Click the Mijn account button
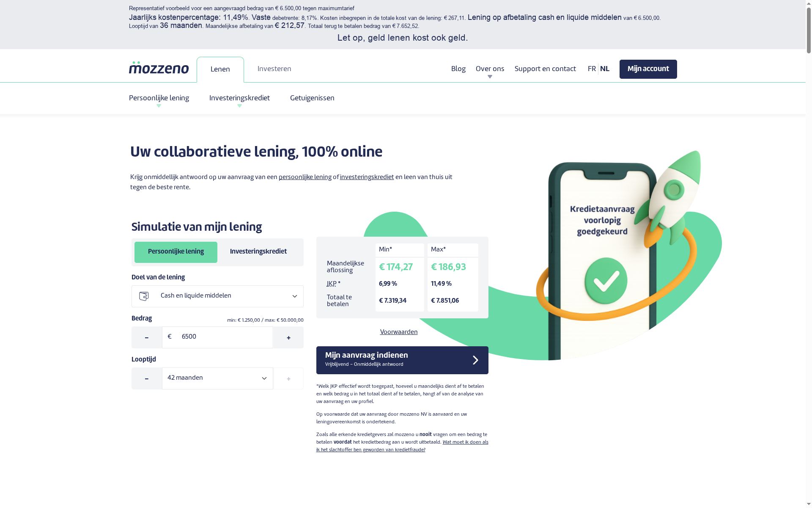Viewport: 812px width, 508px height. point(648,69)
